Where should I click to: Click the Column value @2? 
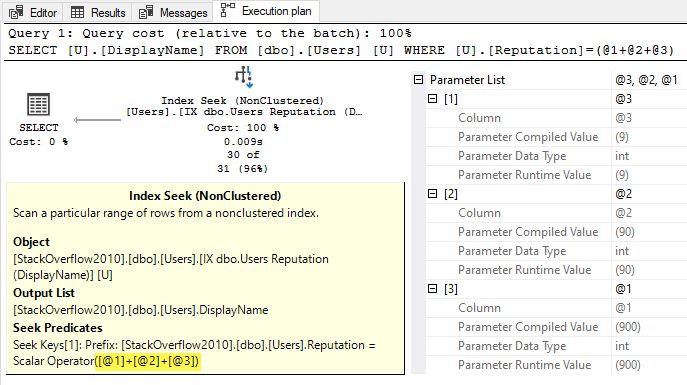(x=623, y=213)
